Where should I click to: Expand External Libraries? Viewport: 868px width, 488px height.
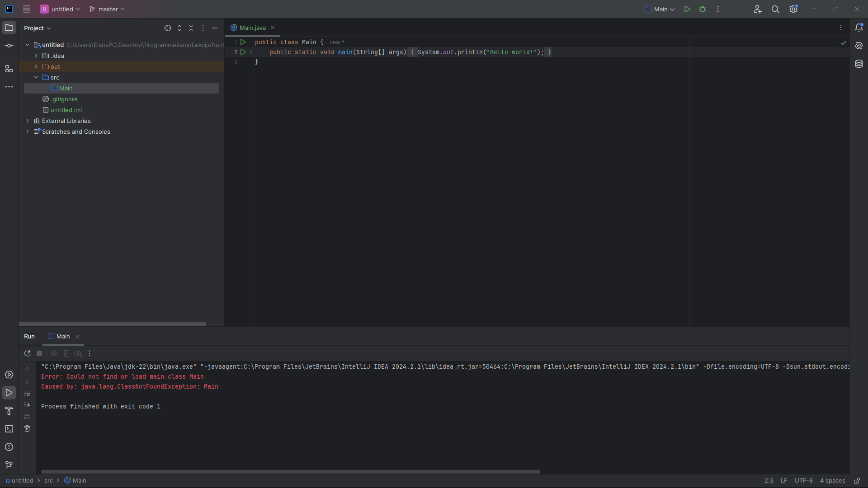click(x=27, y=121)
